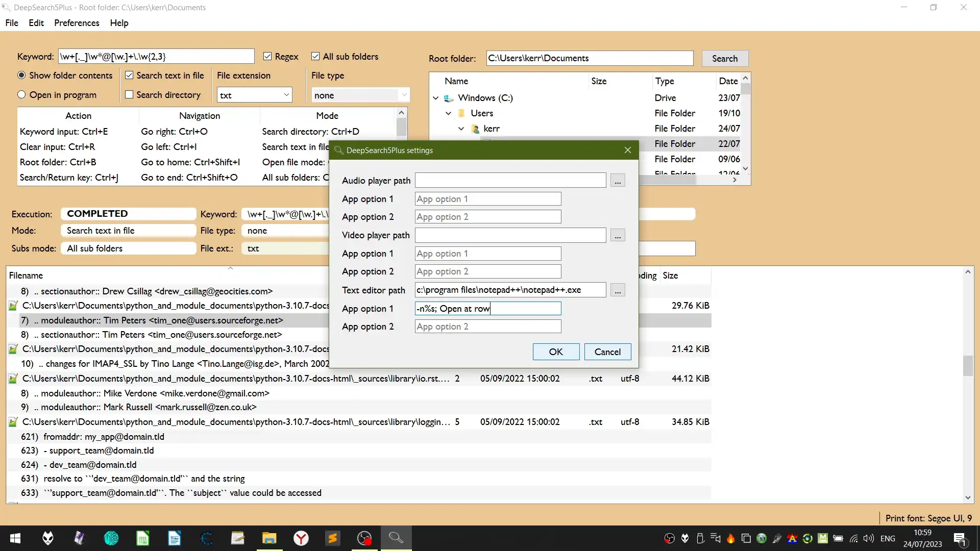Image resolution: width=980 pixels, height=551 pixels.
Task: Select the Show folder contents radio button
Action: point(21,74)
